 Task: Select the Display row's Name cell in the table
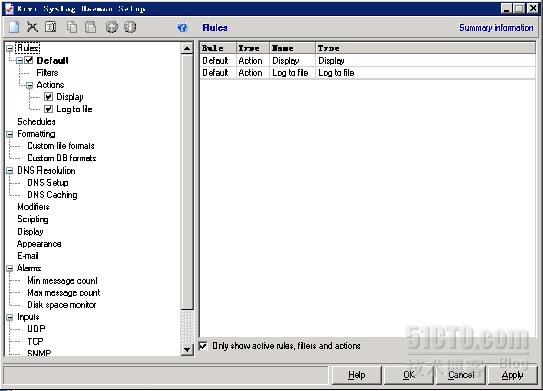[x=293, y=61]
